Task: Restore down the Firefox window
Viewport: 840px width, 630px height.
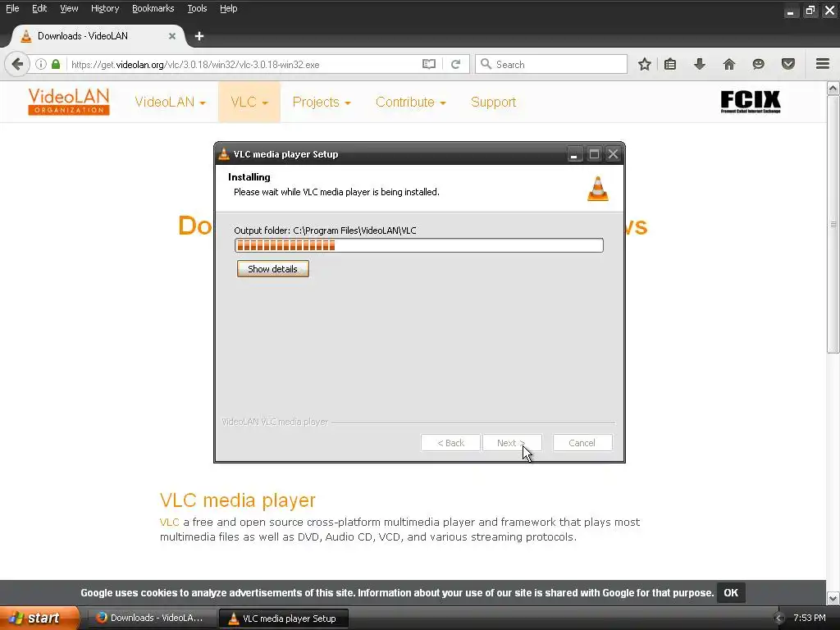Action: (x=810, y=10)
